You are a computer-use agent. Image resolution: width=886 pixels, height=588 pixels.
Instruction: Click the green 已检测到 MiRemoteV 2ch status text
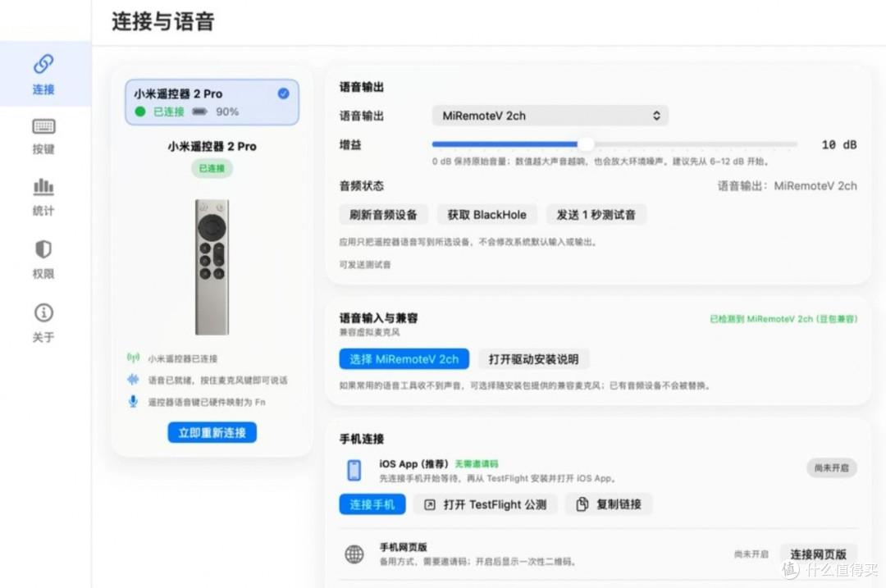[x=783, y=319]
